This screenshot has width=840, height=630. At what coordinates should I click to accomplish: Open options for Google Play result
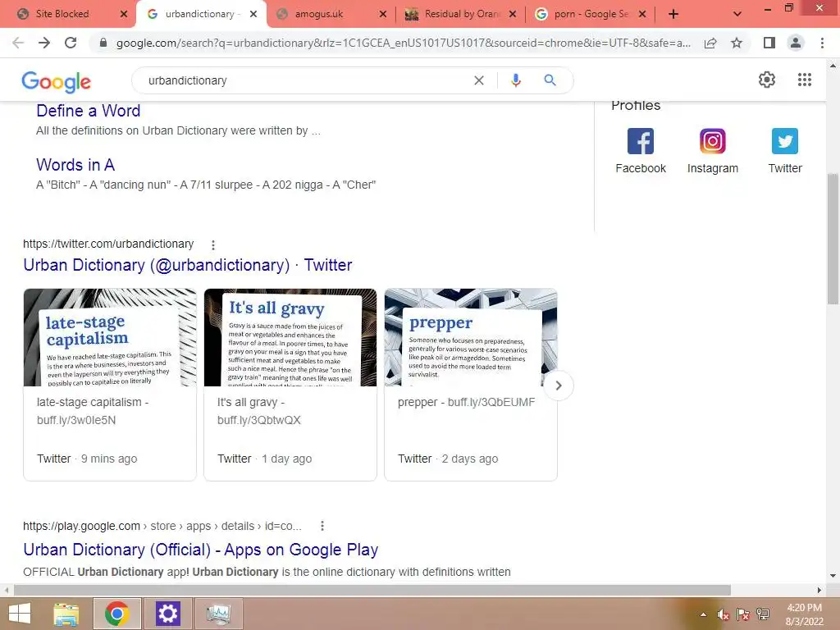pos(322,526)
